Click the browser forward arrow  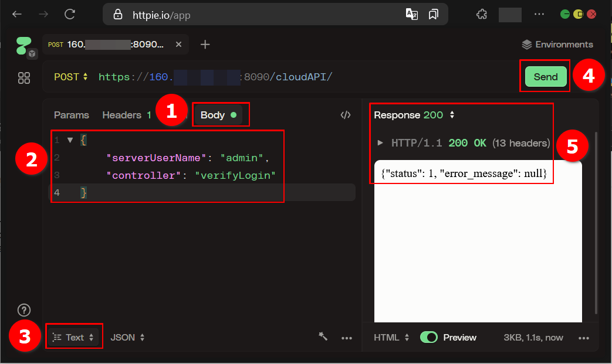43,15
